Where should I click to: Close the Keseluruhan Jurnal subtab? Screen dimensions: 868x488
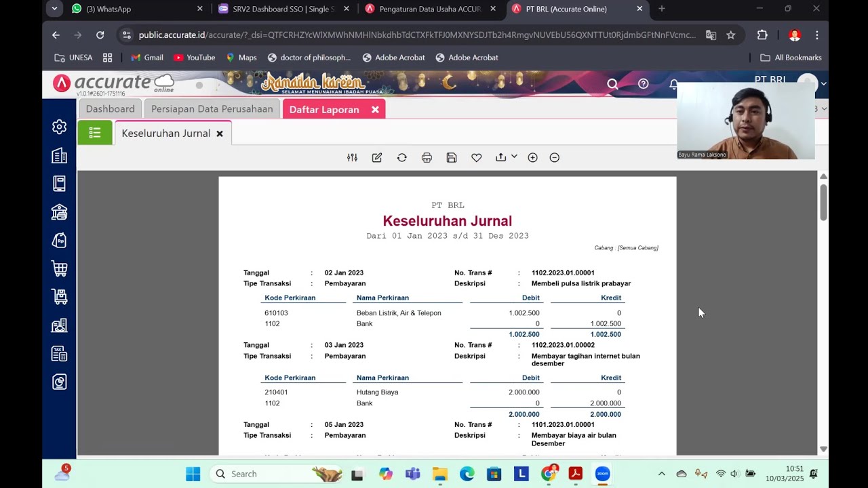point(220,134)
